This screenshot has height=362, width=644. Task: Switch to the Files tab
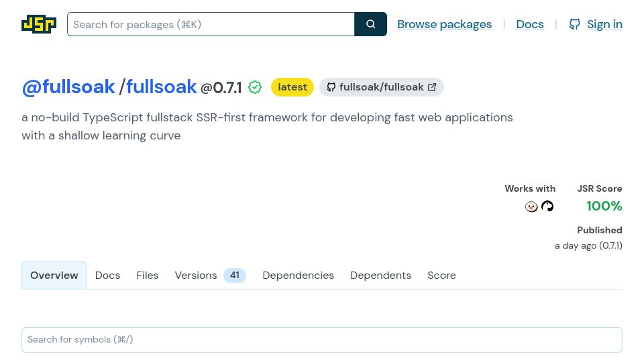(148, 276)
